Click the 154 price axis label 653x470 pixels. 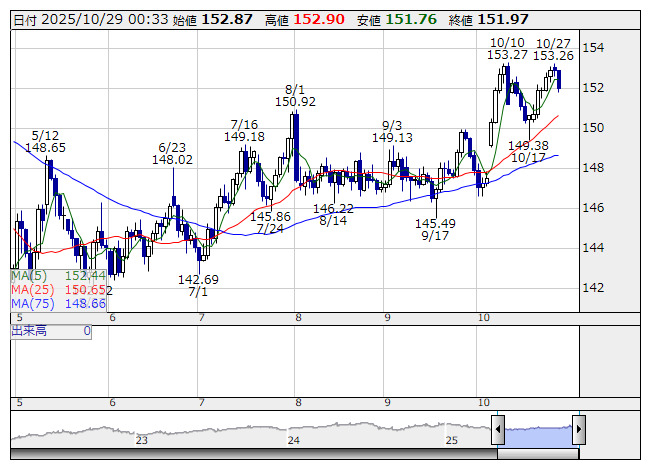(593, 47)
